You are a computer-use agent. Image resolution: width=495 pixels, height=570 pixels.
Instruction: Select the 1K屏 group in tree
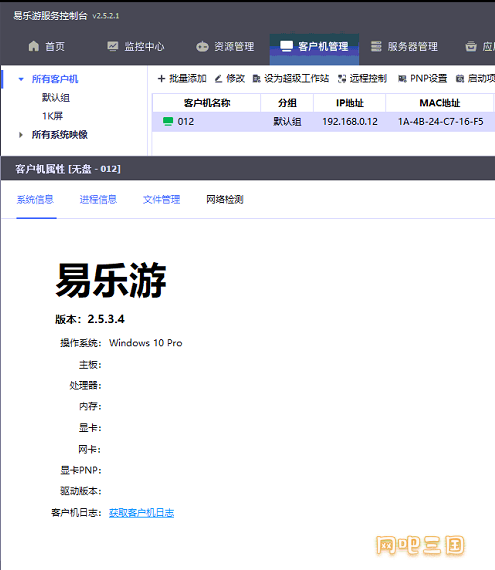(53, 116)
